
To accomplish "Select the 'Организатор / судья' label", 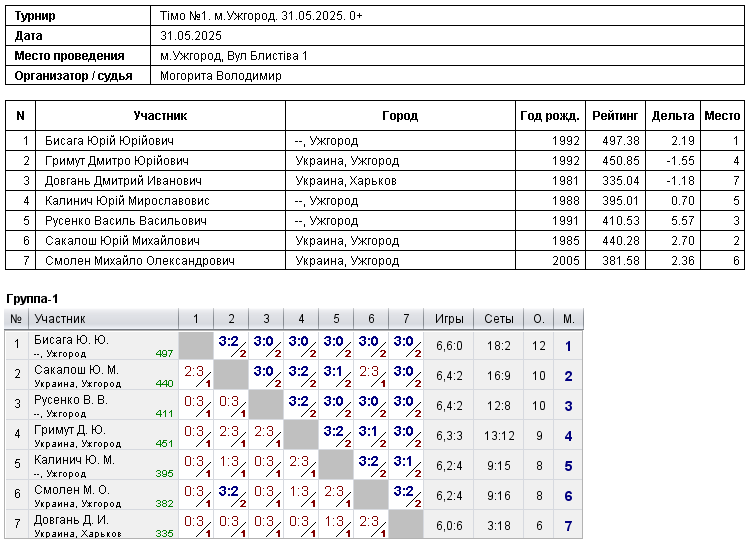I will (x=73, y=76).
